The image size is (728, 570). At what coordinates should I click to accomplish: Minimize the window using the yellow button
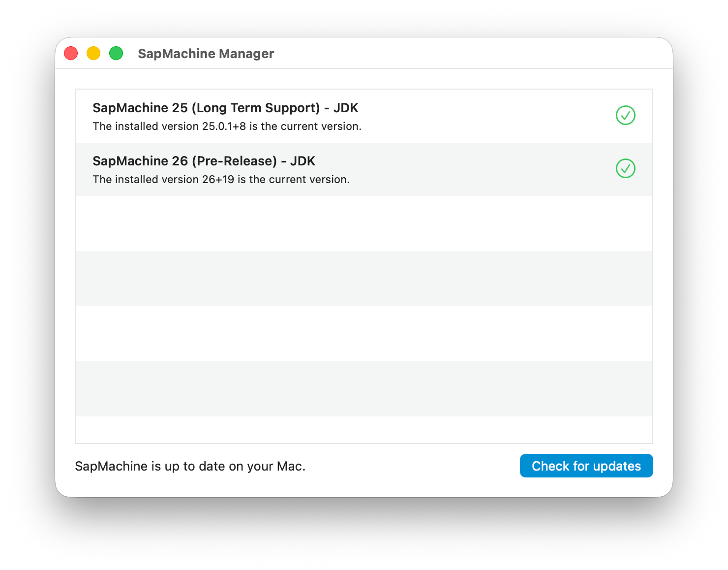(93, 53)
